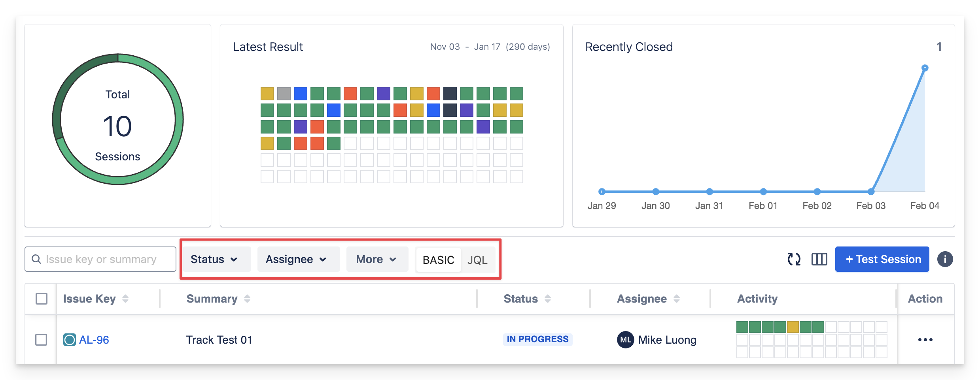Click the IN PROGRESS status badge

(537, 339)
